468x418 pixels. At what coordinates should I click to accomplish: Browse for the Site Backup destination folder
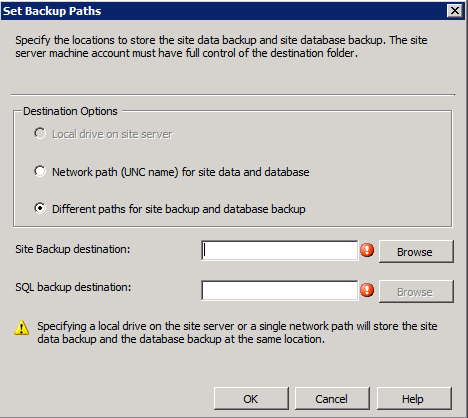(x=416, y=252)
